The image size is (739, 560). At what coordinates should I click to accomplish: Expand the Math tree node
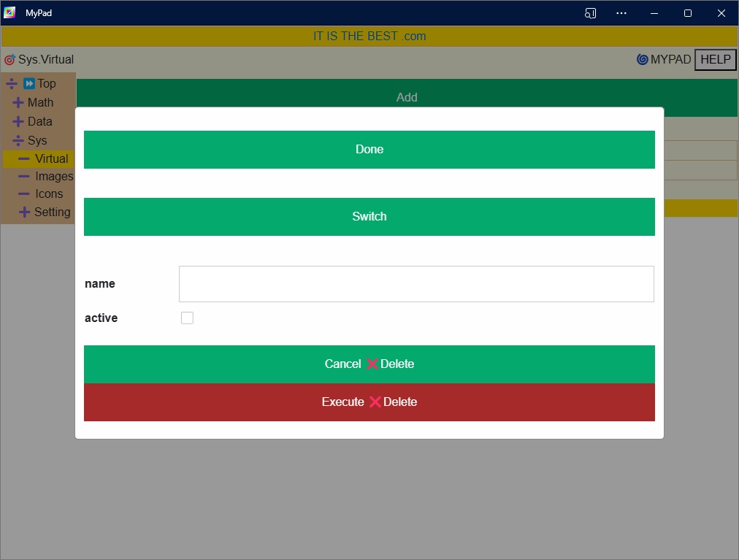pos(18,103)
